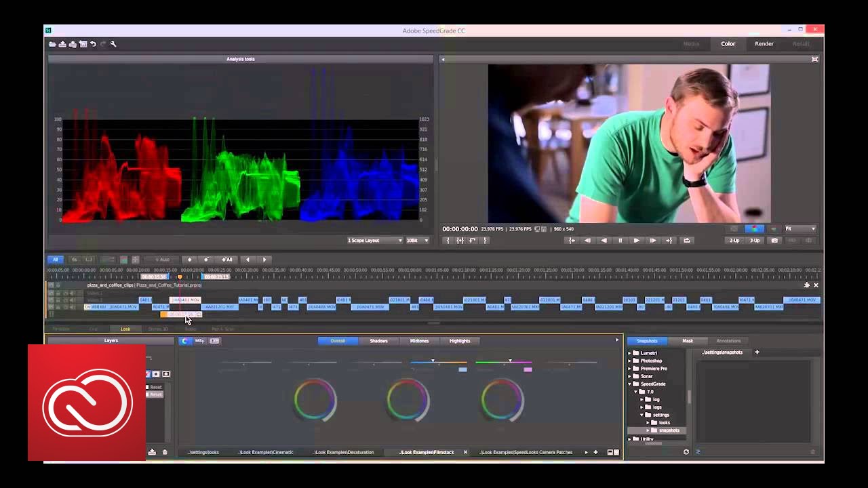This screenshot has width=868, height=488.
Task: Pause playback with the pause button
Action: point(620,241)
